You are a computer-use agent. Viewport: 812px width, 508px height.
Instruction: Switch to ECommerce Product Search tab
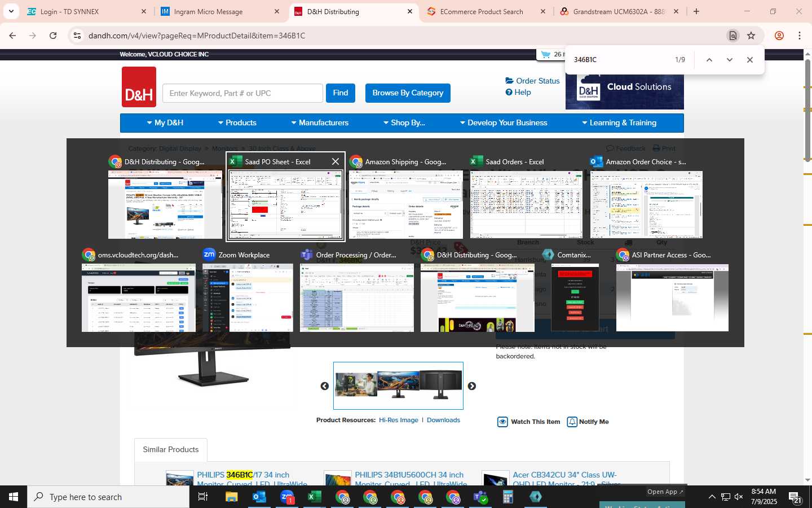pyautogui.click(x=486, y=11)
